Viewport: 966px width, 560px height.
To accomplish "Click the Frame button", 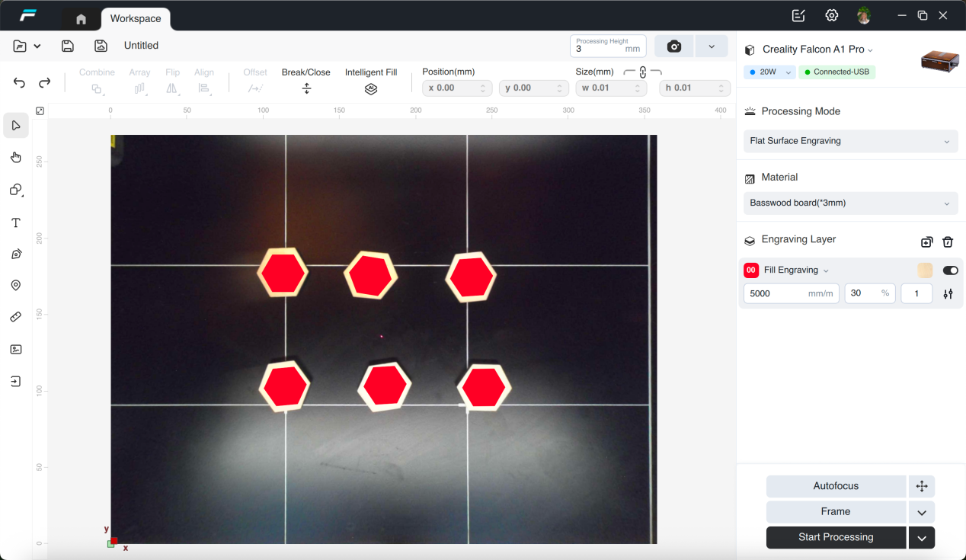I will tap(836, 512).
